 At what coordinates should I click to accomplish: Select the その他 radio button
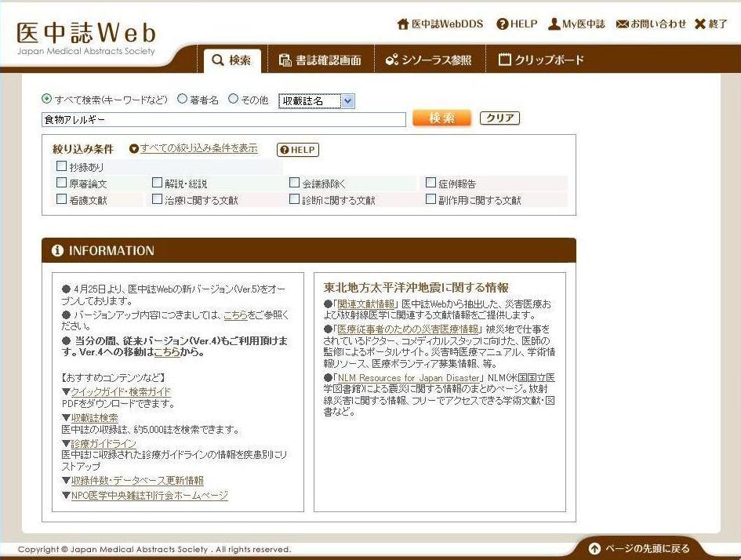[233, 99]
